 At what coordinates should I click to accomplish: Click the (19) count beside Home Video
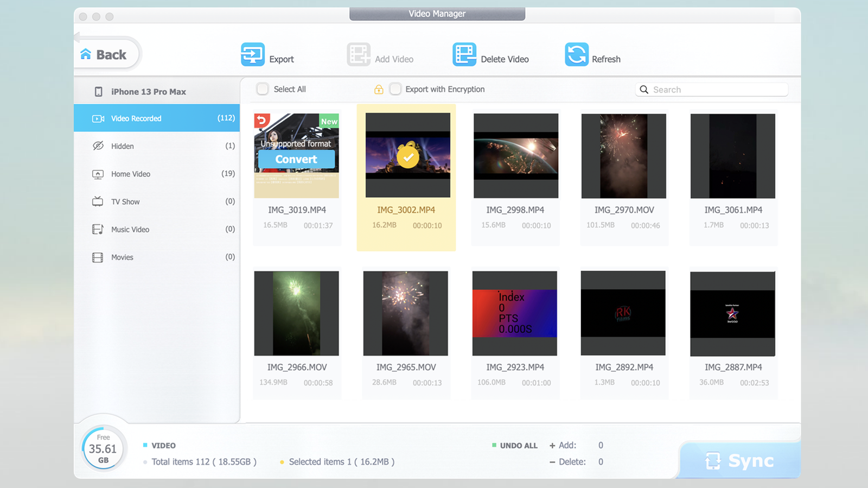[x=228, y=174]
